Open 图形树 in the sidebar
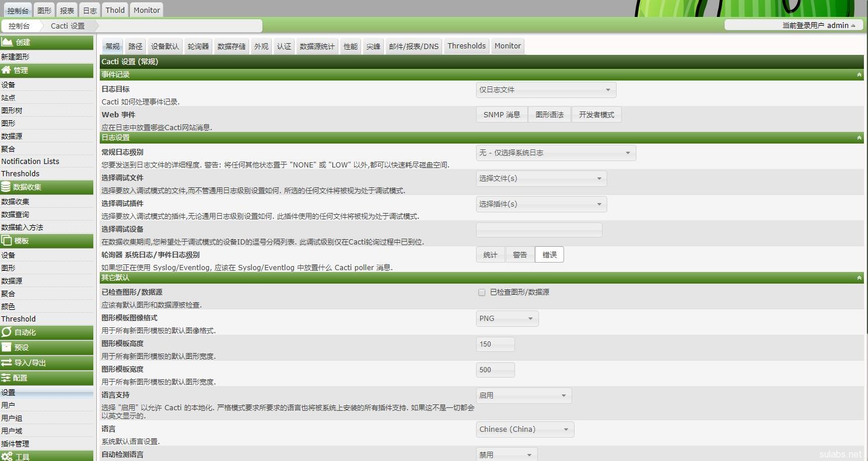 click(12, 110)
